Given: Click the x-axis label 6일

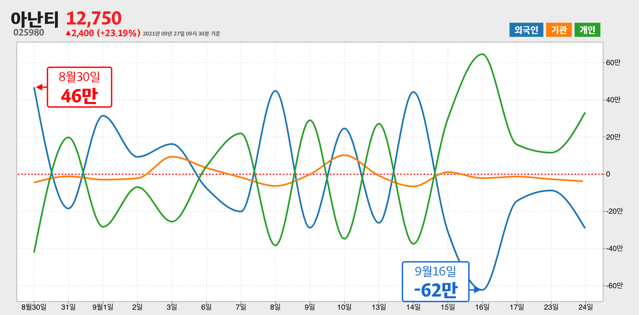Looking at the screenshot, I should pos(206,307).
